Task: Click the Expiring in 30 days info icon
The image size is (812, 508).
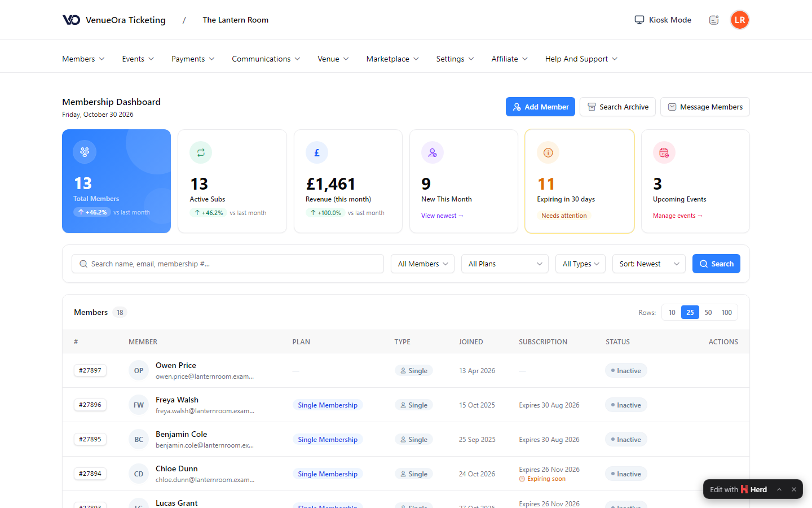Action: pyautogui.click(x=548, y=152)
